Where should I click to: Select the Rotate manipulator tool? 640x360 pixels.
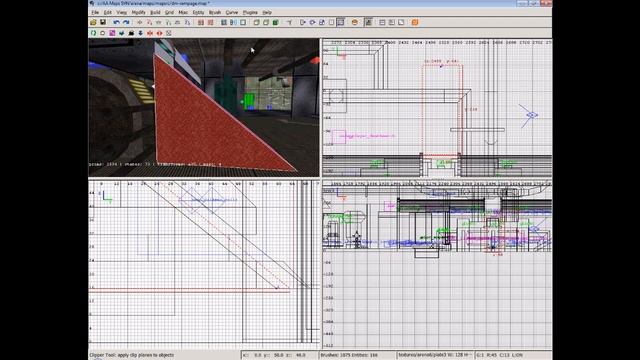[312, 22]
